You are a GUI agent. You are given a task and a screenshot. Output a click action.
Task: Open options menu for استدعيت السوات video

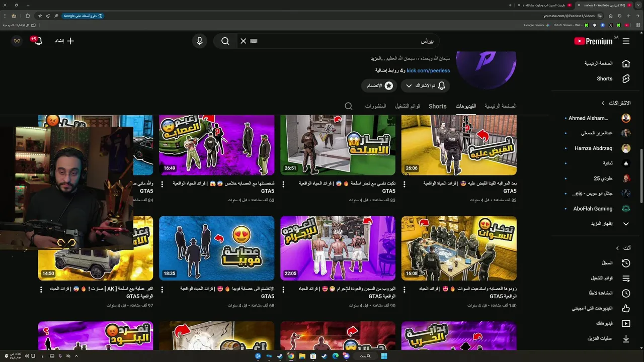pos(405,290)
